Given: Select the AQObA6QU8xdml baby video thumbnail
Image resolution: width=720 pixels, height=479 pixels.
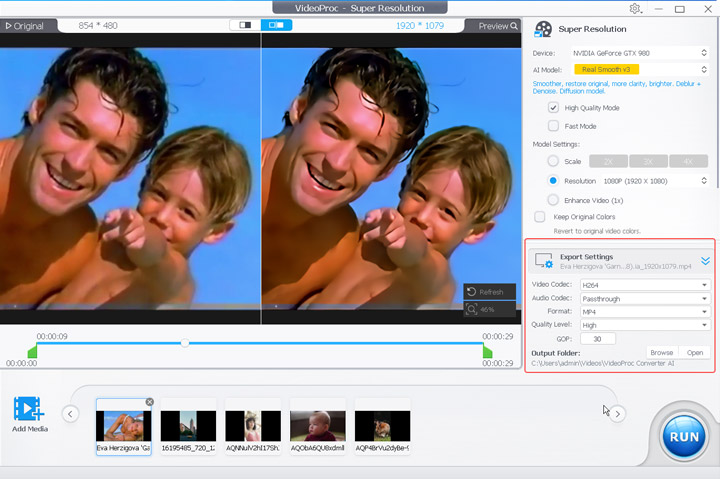Looking at the screenshot, I should coord(318,426).
